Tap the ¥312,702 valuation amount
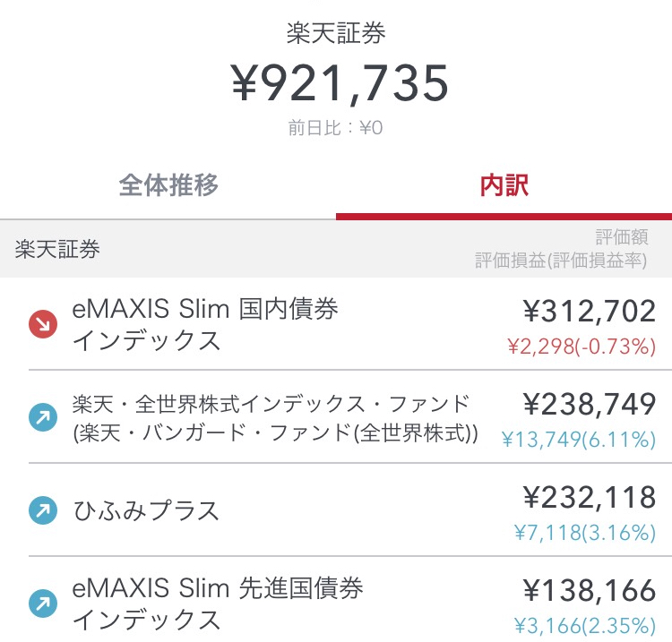 [x=590, y=311]
